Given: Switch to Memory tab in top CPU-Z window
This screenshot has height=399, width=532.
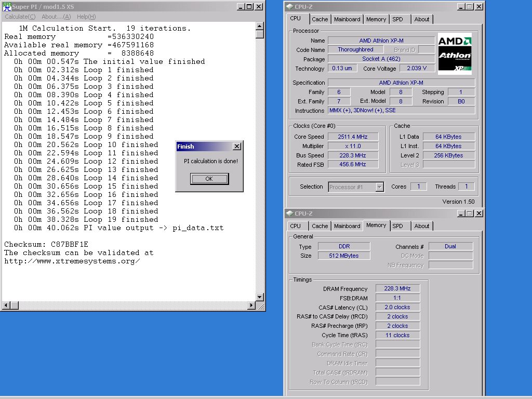Looking at the screenshot, I should pos(376,19).
